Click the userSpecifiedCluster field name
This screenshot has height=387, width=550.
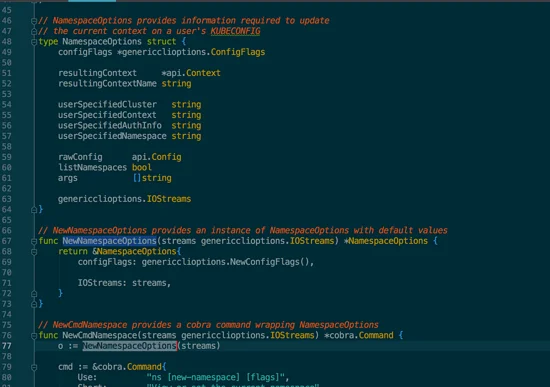(107, 105)
